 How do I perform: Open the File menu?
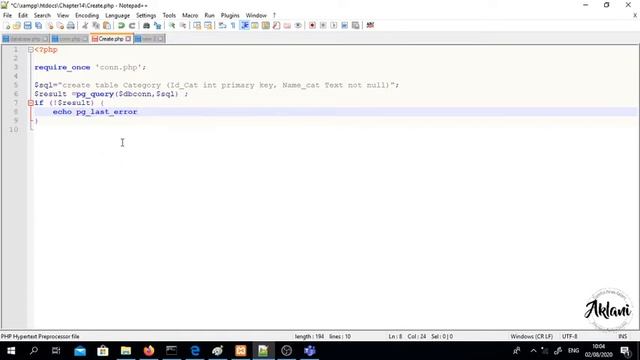[7, 16]
